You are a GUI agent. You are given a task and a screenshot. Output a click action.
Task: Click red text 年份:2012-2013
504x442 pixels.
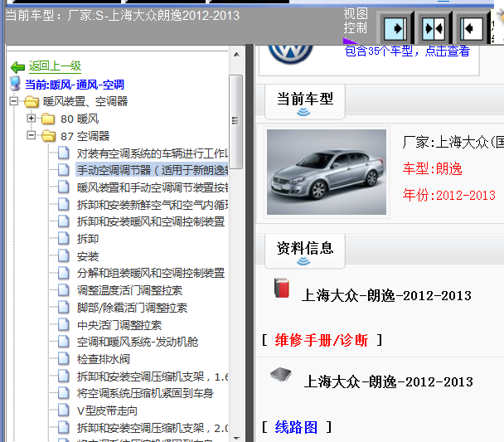tap(449, 195)
